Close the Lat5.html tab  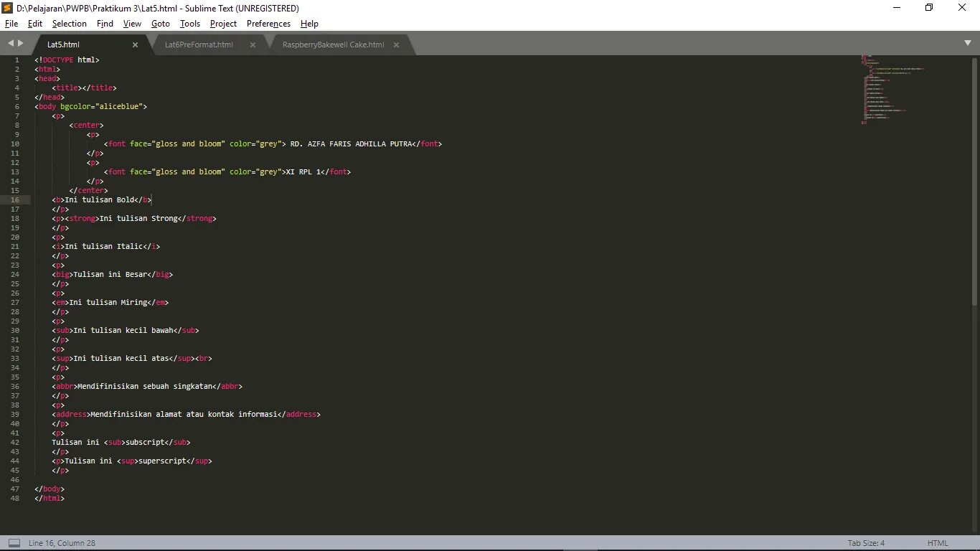[135, 44]
